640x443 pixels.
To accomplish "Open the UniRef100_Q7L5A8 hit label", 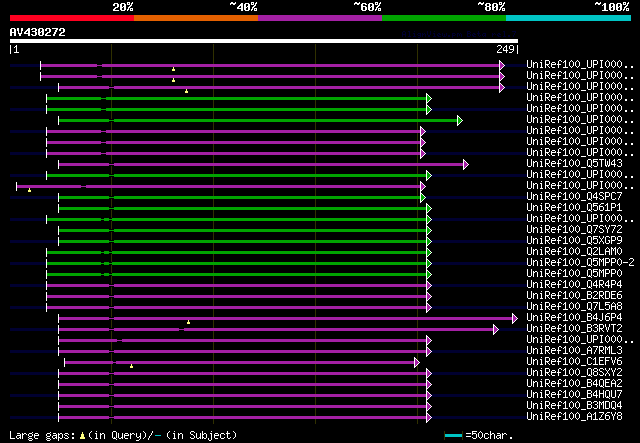I will 574,307.
